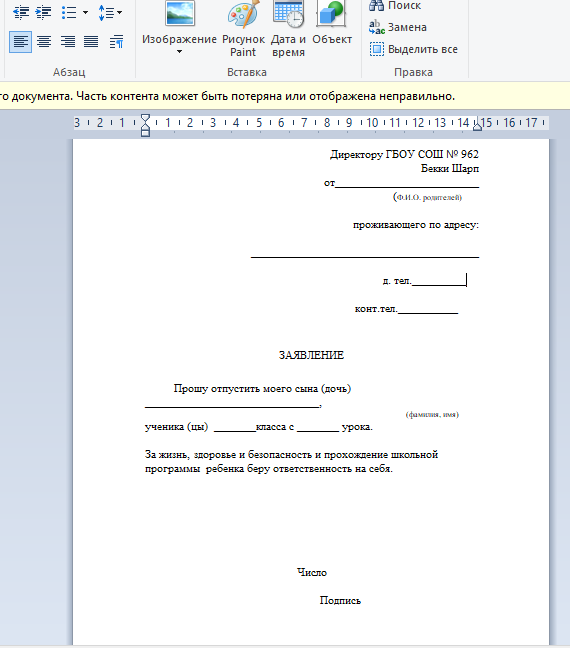Screen dimensions: 570x648
Task: Justify the paragraph text
Action: (x=91, y=42)
